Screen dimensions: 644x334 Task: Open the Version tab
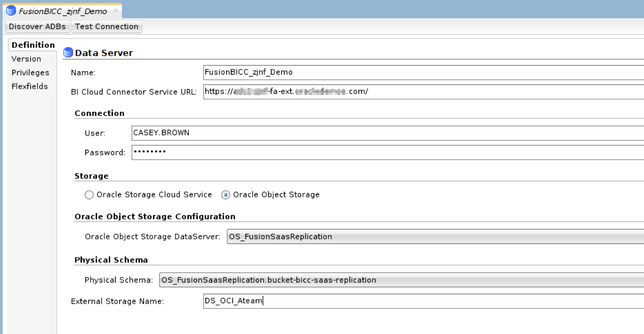[26, 59]
